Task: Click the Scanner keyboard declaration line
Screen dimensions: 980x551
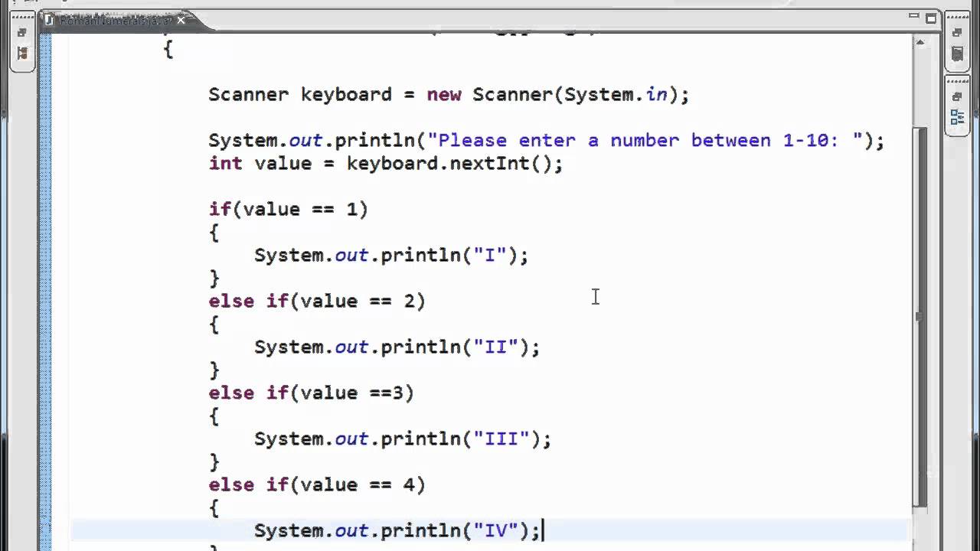Action: coord(449,95)
